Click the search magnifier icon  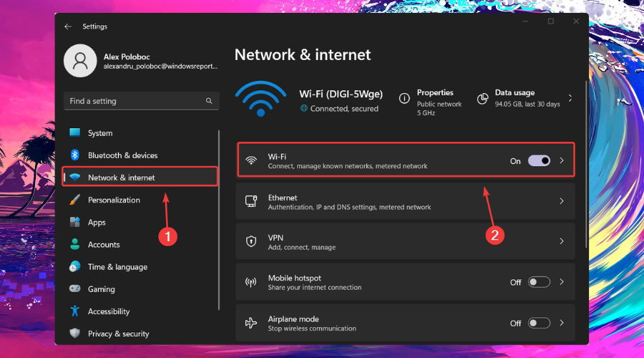pyautogui.click(x=209, y=102)
